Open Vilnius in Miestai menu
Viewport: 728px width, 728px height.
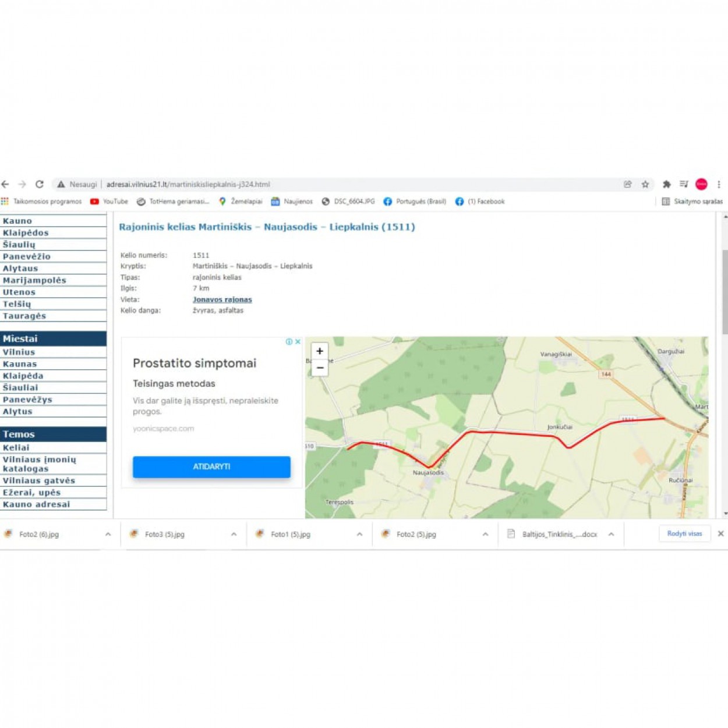coord(19,352)
